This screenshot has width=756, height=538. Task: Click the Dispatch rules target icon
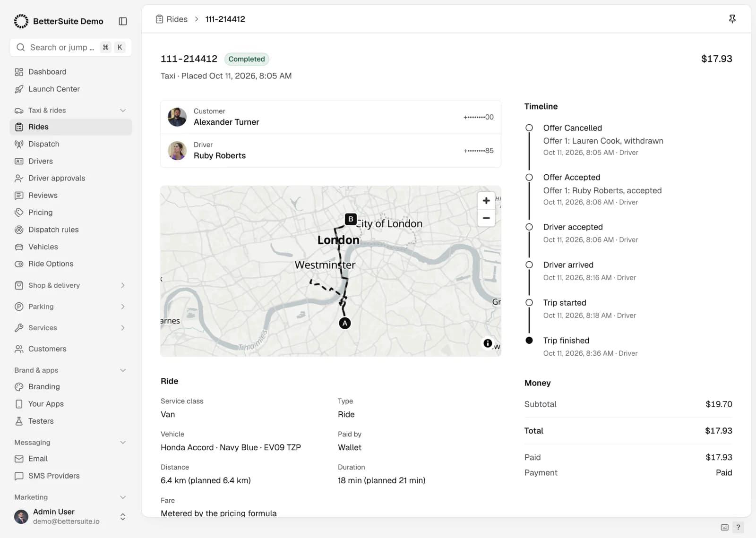(x=19, y=230)
